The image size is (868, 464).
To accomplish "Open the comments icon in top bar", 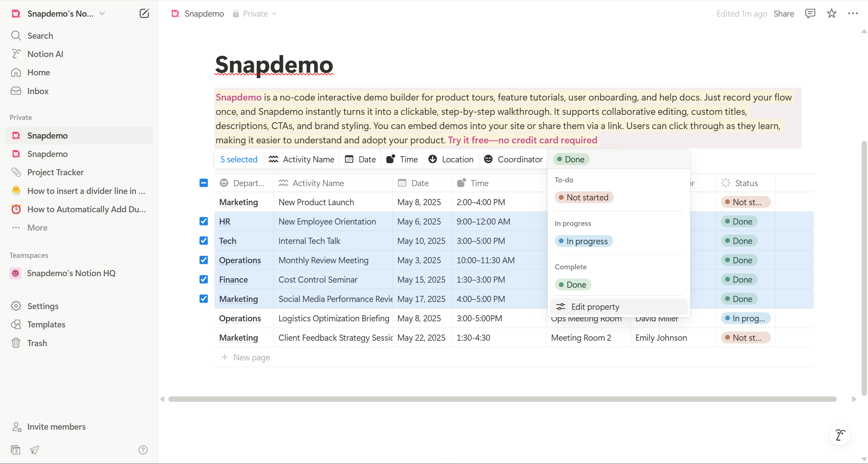I will pos(810,14).
